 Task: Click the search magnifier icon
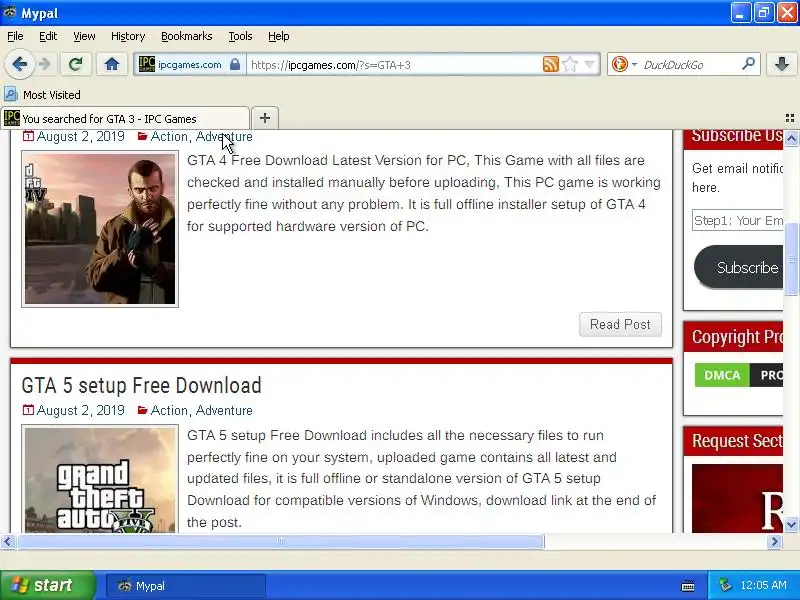coord(748,64)
